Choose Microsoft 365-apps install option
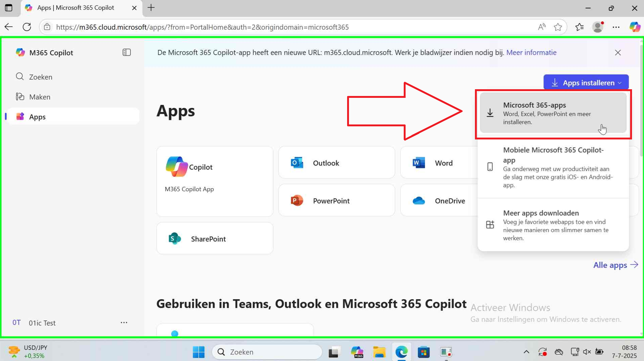This screenshot has height=361, width=644. [553, 113]
